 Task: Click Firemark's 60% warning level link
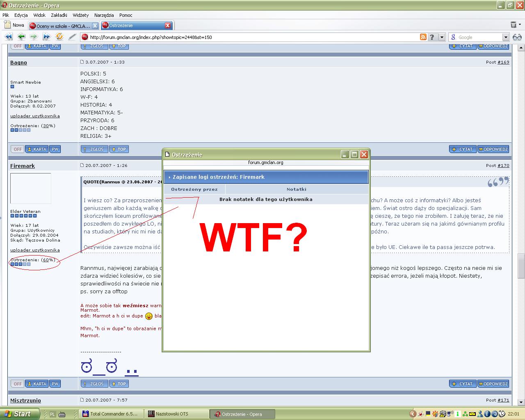click(48, 260)
